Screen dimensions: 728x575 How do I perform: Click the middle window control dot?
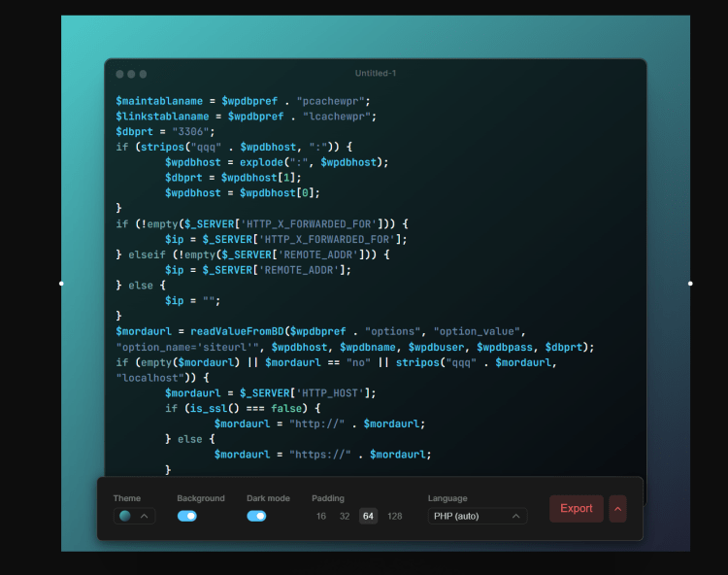(x=131, y=74)
